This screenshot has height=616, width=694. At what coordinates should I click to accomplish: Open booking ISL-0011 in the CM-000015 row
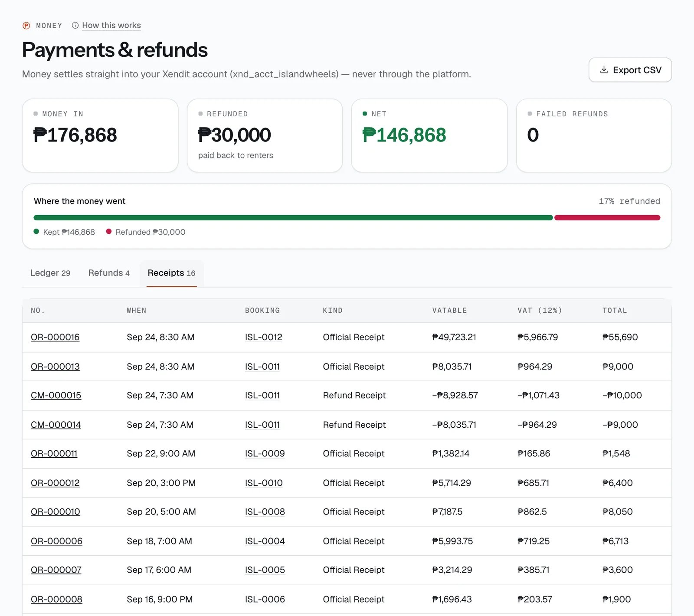[262, 395]
